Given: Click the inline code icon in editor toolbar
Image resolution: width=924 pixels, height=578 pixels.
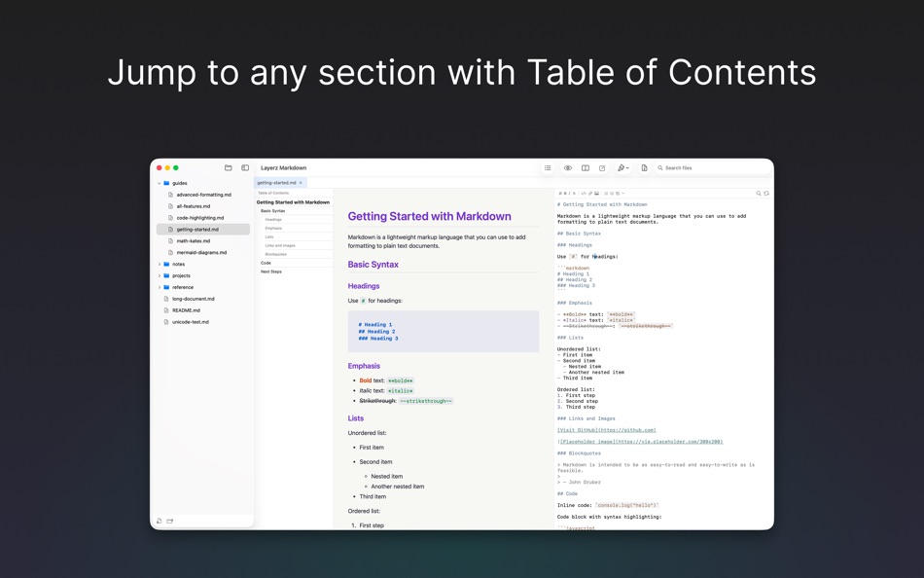Looking at the screenshot, I should tap(584, 194).
